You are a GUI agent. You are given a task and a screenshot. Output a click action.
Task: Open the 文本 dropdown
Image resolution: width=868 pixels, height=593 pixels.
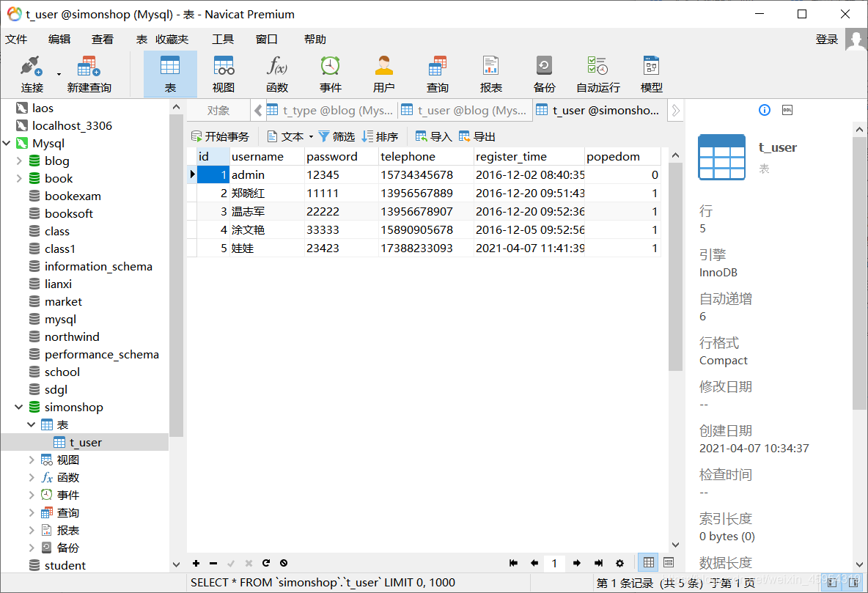tap(290, 137)
